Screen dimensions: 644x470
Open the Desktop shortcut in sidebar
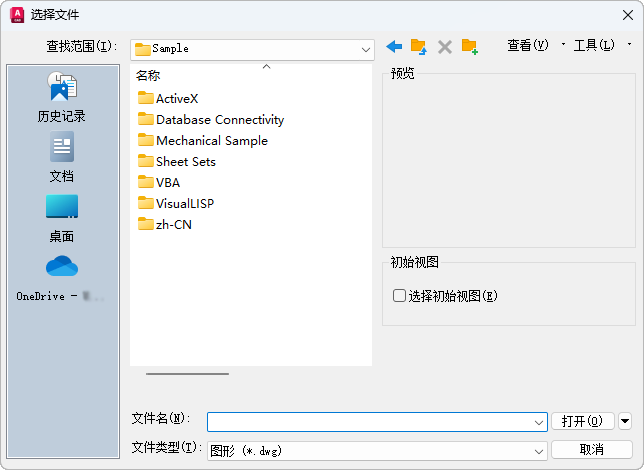[x=62, y=218]
